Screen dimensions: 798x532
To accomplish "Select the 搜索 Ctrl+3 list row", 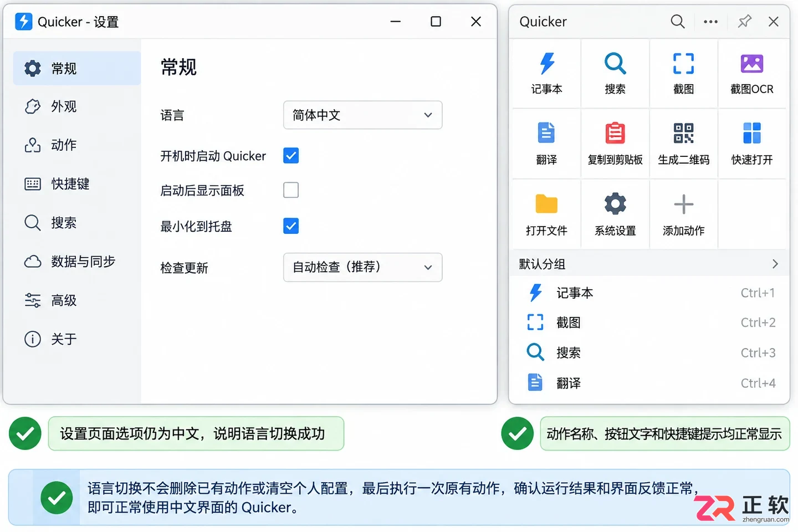I will 649,352.
